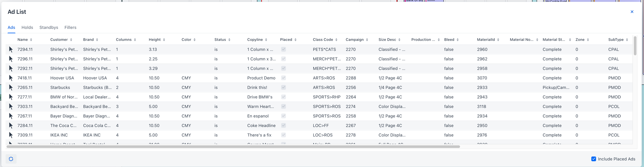Close the Ad List dialog

[632, 12]
